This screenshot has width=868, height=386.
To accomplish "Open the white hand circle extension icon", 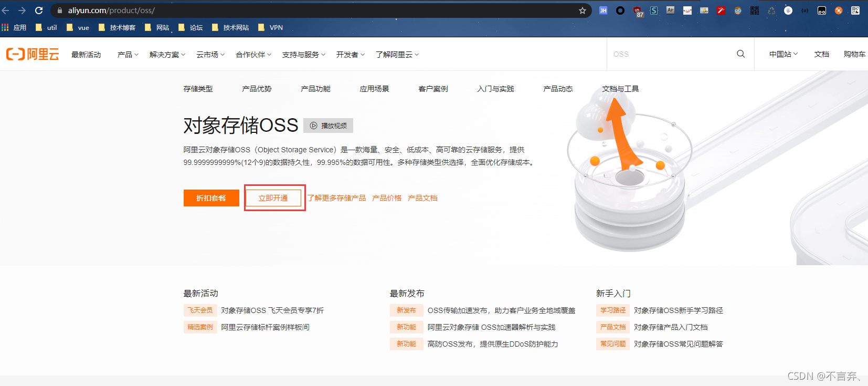I will coord(788,11).
